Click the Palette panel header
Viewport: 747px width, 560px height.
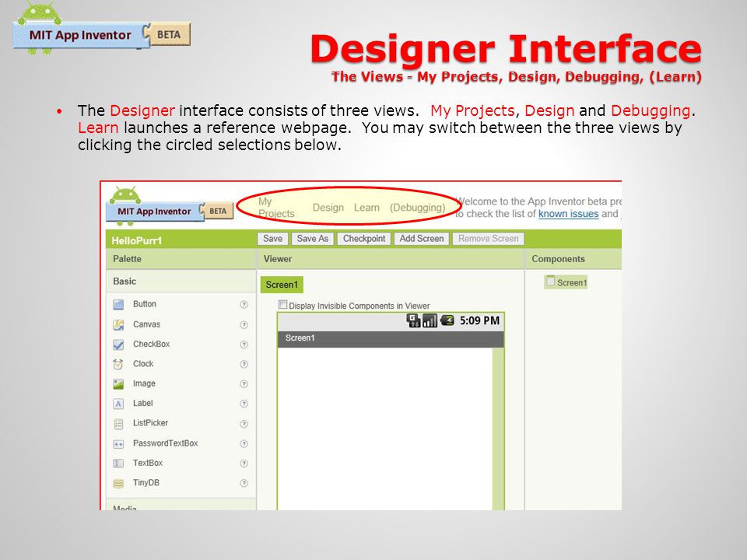pyautogui.click(x=181, y=259)
